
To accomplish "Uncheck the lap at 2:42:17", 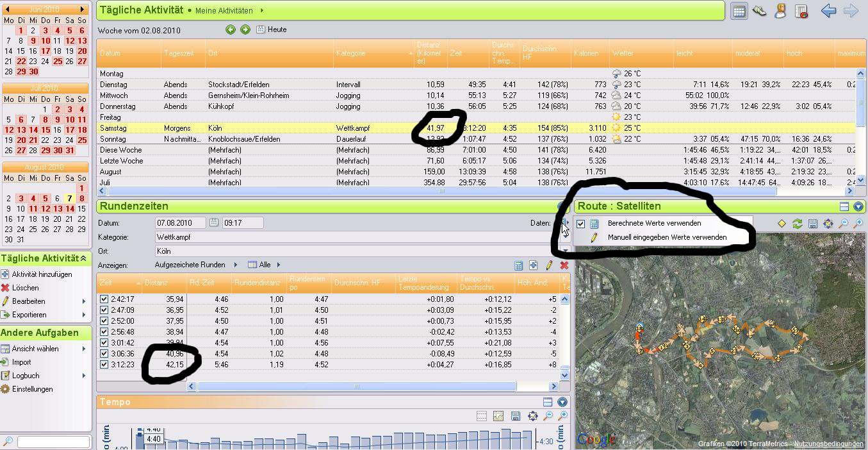I will coord(104,299).
